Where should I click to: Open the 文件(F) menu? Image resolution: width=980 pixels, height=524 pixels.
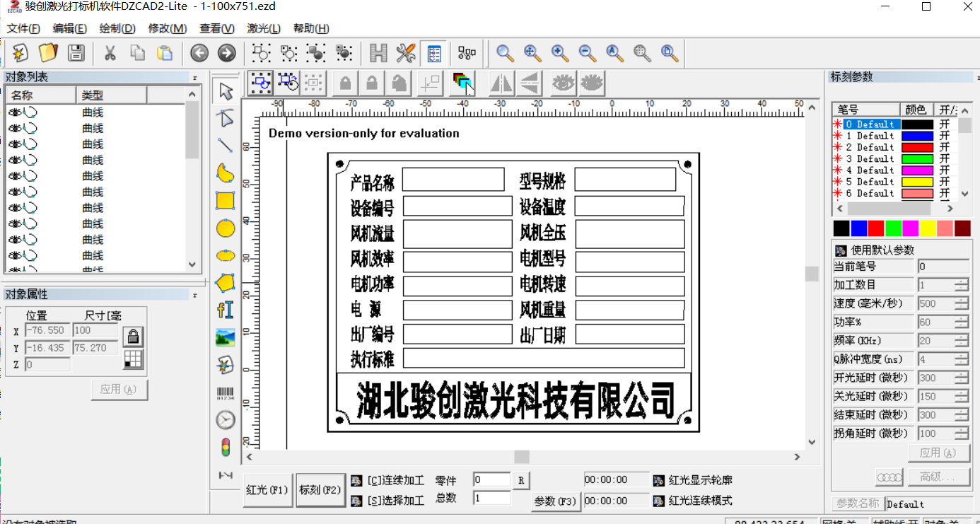[x=23, y=29]
